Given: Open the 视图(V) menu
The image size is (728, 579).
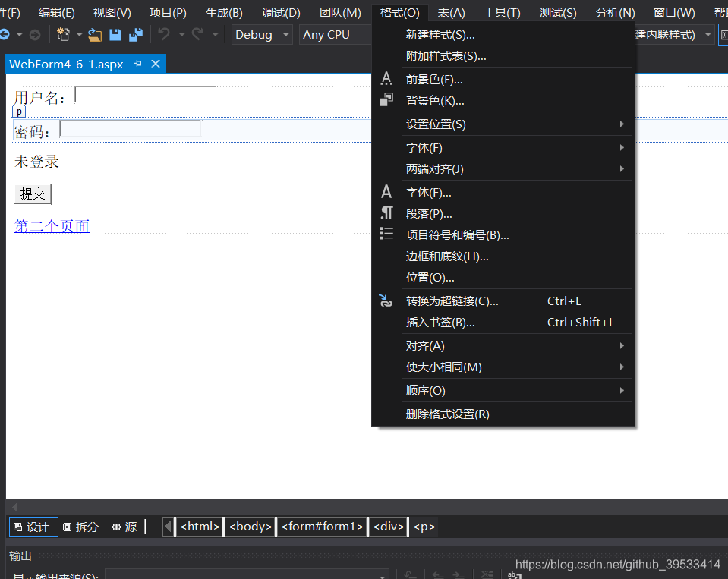Looking at the screenshot, I should (112, 13).
